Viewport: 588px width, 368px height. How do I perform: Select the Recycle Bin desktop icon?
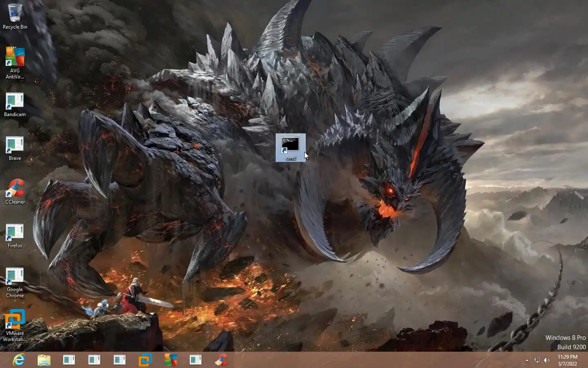pos(15,16)
